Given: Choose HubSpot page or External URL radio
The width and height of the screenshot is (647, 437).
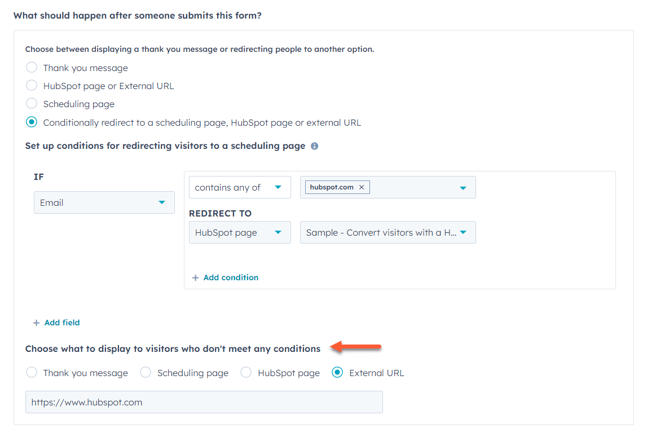Looking at the screenshot, I should point(31,85).
